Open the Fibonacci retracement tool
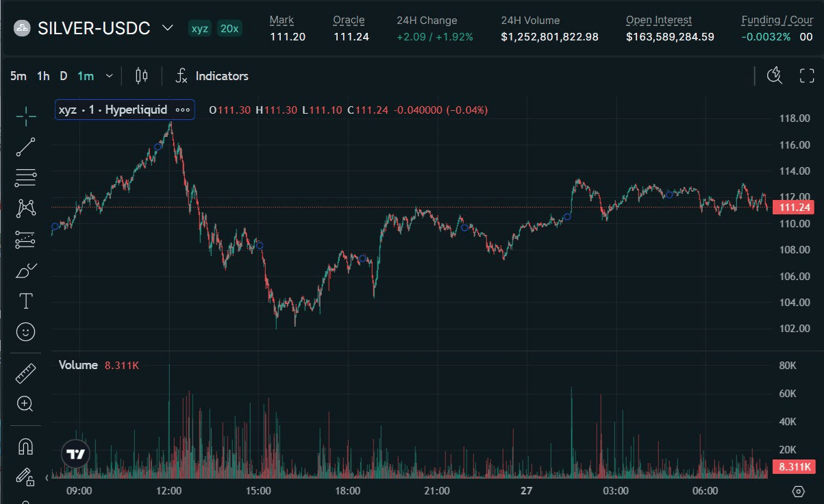Screen dimensions: 824x504 click(25, 178)
